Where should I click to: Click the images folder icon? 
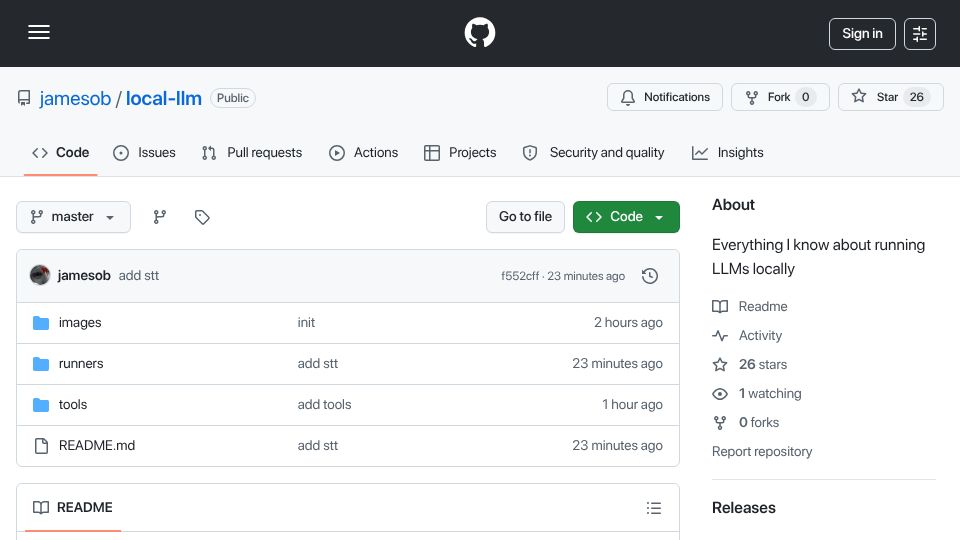pos(41,323)
